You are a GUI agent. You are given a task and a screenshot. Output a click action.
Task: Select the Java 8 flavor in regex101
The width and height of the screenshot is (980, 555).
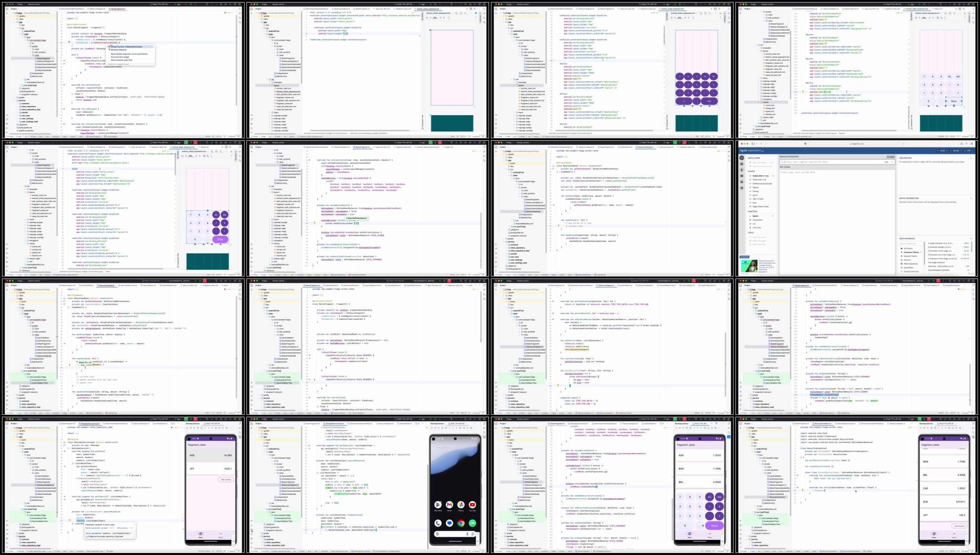753,195
